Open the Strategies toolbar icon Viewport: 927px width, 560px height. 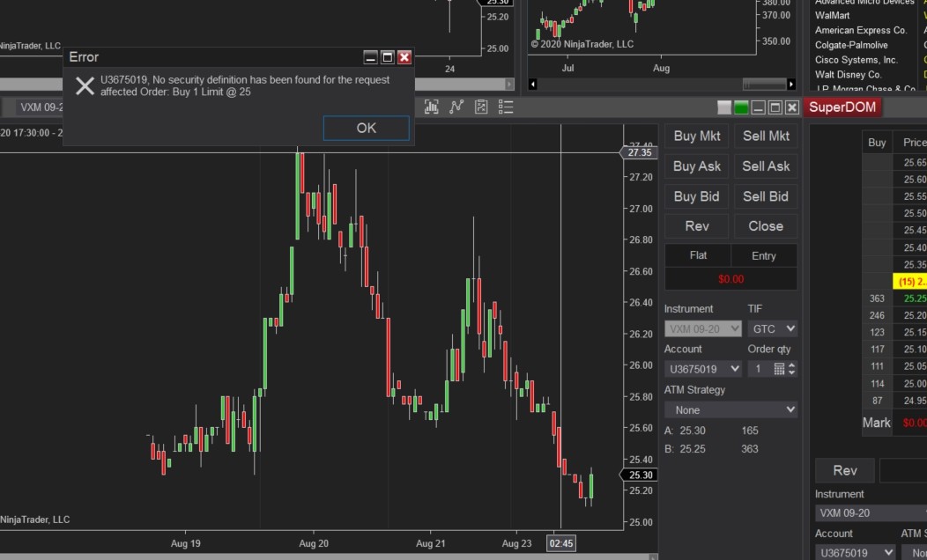(x=481, y=107)
